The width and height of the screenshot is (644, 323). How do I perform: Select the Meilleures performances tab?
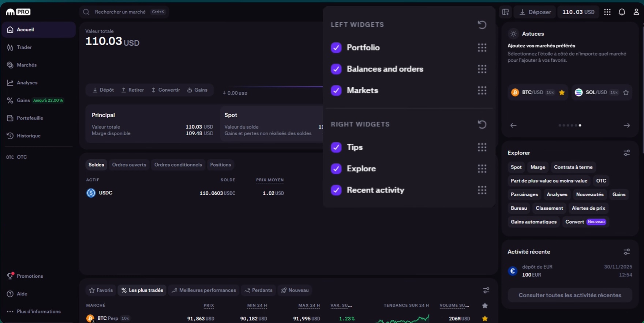pyautogui.click(x=204, y=290)
